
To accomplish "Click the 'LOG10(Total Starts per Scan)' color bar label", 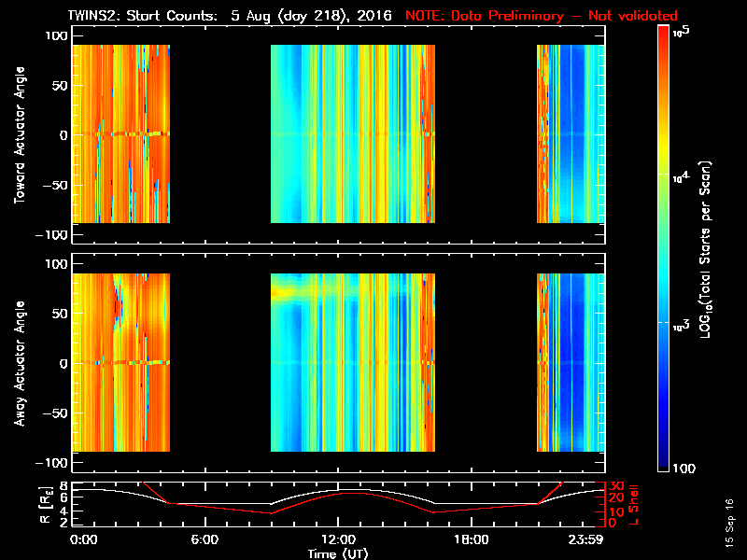I will click(x=706, y=249).
